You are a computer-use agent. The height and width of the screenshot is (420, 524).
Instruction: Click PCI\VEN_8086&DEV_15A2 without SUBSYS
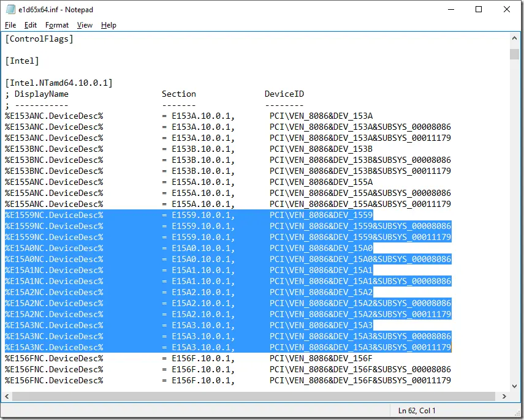click(321, 292)
